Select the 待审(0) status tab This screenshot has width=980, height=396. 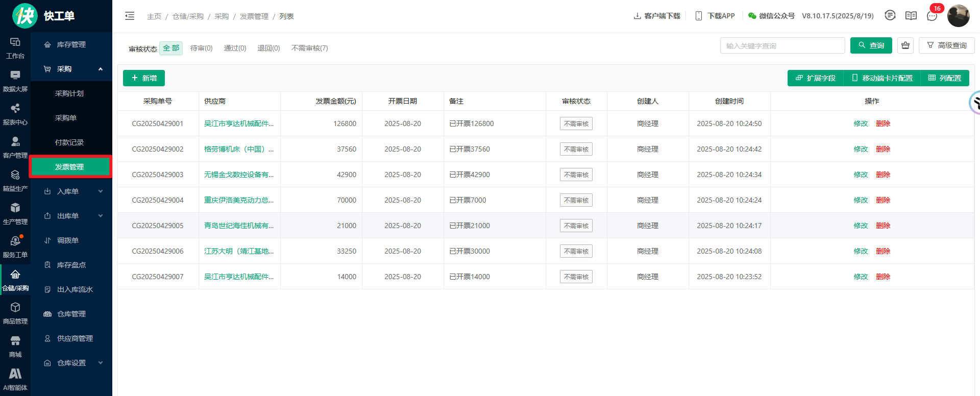tap(201, 48)
